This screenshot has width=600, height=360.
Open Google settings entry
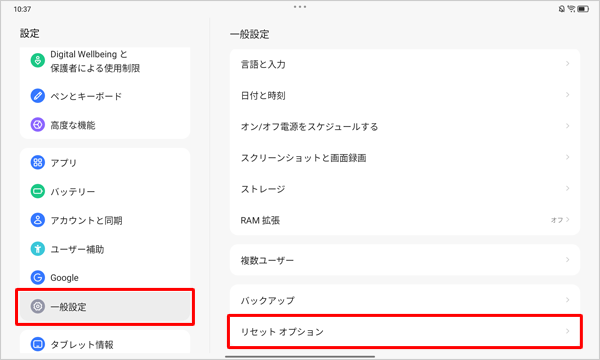point(105,277)
